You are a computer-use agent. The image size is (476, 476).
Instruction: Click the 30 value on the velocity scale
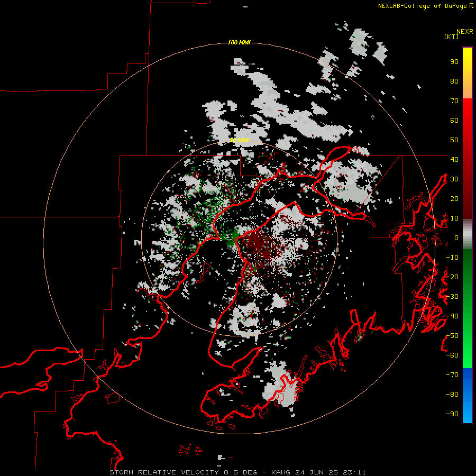[454, 179]
